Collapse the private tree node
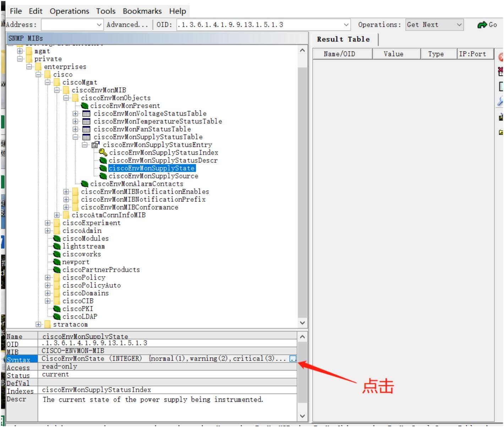The width and height of the screenshot is (504, 428). (x=20, y=59)
